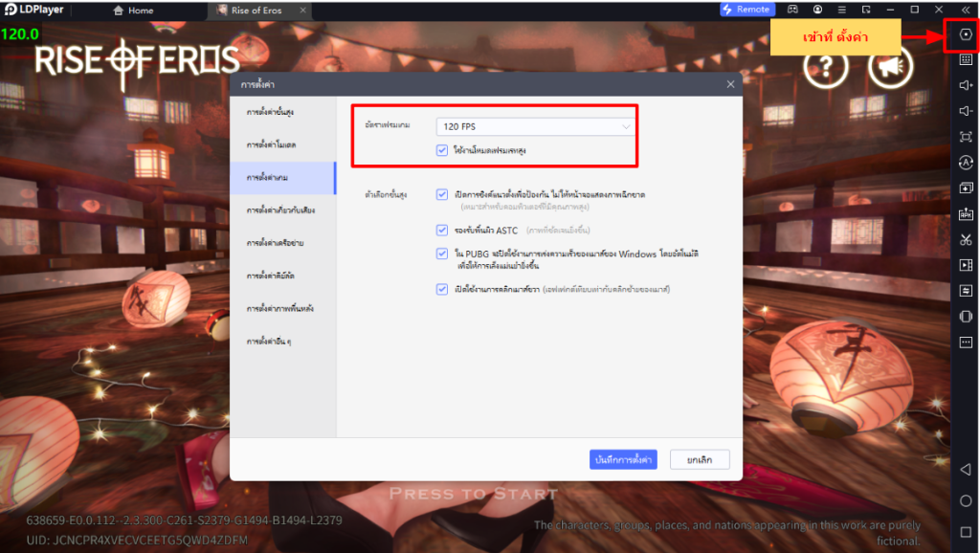Click the gamepad icon in title bar
Viewport: 980px width, 553px height.
(x=792, y=10)
